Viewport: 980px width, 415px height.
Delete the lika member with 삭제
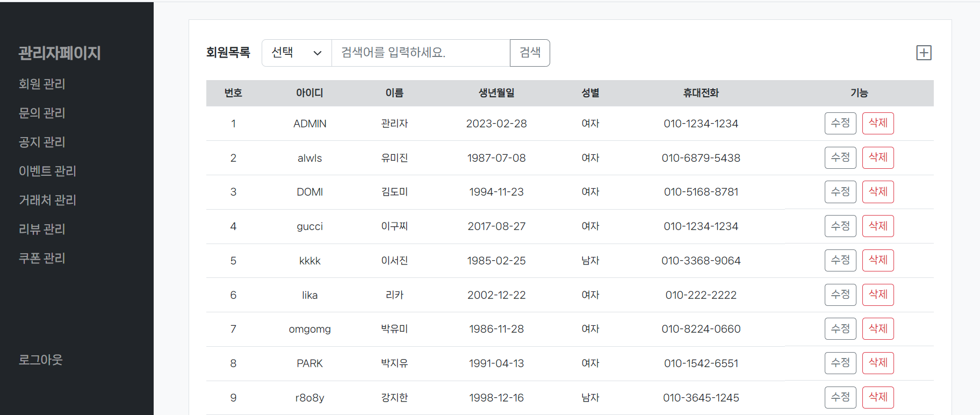point(878,295)
